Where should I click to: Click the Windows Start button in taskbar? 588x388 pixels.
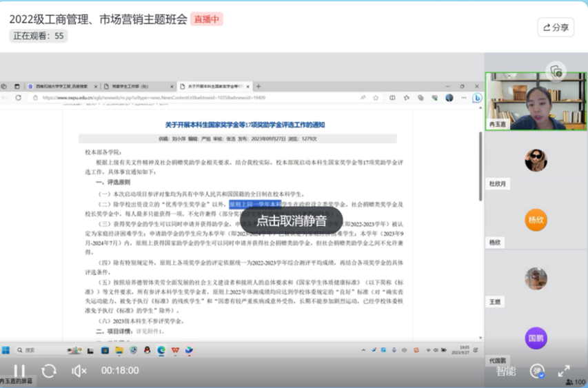tap(6, 350)
